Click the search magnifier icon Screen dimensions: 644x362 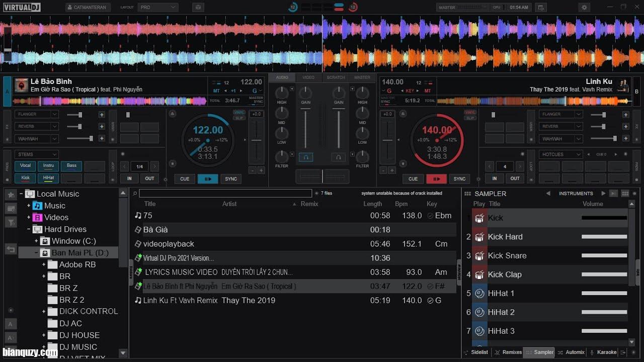tap(135, 193)
